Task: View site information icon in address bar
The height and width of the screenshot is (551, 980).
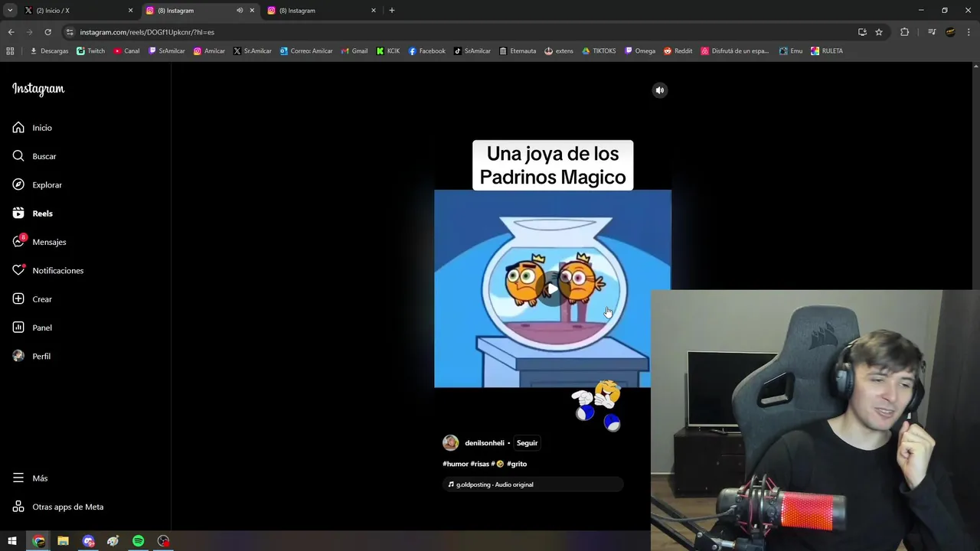Action: click(70, 32)
